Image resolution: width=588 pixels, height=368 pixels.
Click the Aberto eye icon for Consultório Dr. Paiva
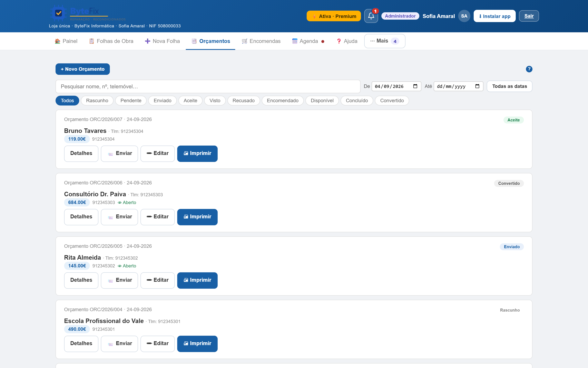120,202
